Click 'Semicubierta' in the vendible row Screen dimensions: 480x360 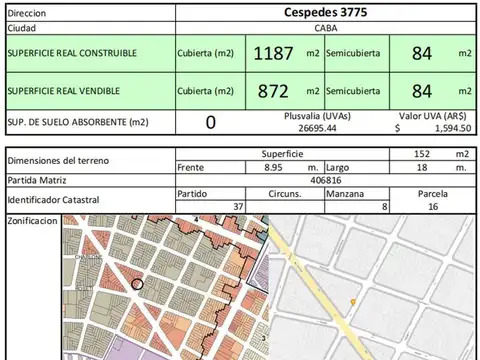[x=353, y=91]
